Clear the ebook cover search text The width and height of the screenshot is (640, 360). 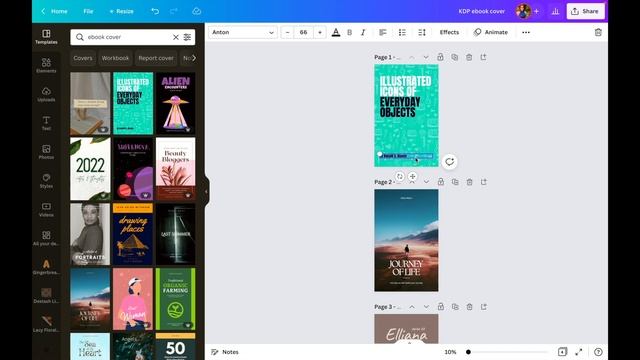click(x=176, y=37)
